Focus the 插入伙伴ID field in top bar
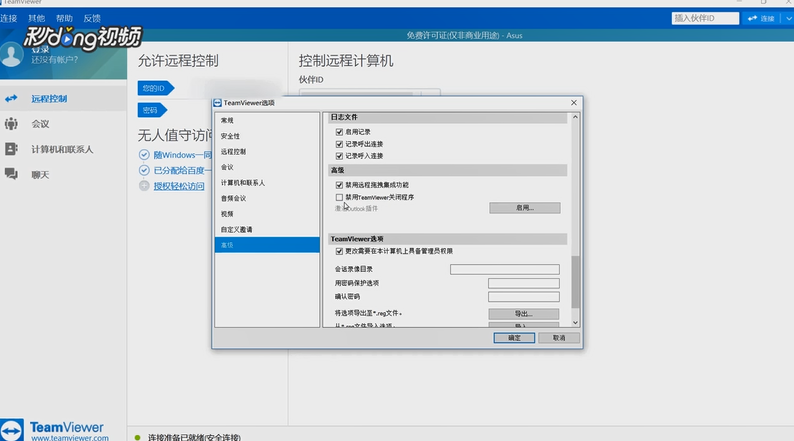This screenshot has height=441, width=794. coord(705,18)
